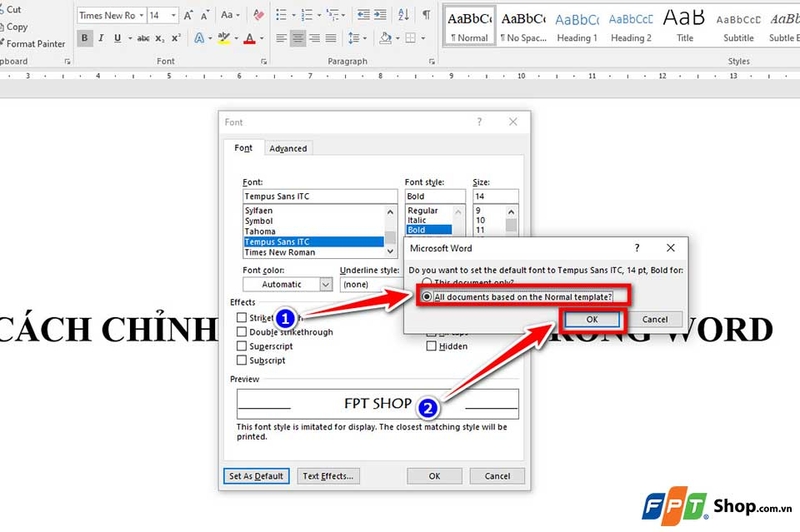Image resolution: width=800 pixels, height=532 pixels.
Task: Tick the Hidden checkbox
Action: [x=431, y=346]
